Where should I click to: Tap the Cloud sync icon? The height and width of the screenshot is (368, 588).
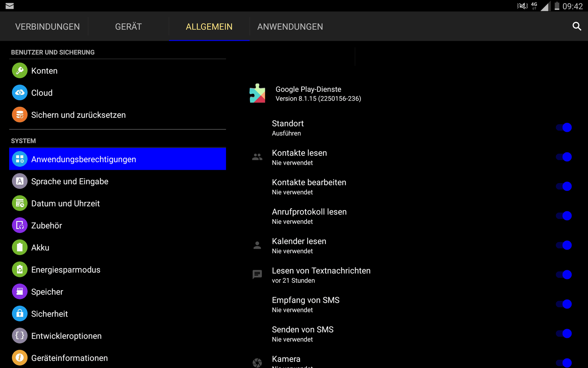[20, 93]
